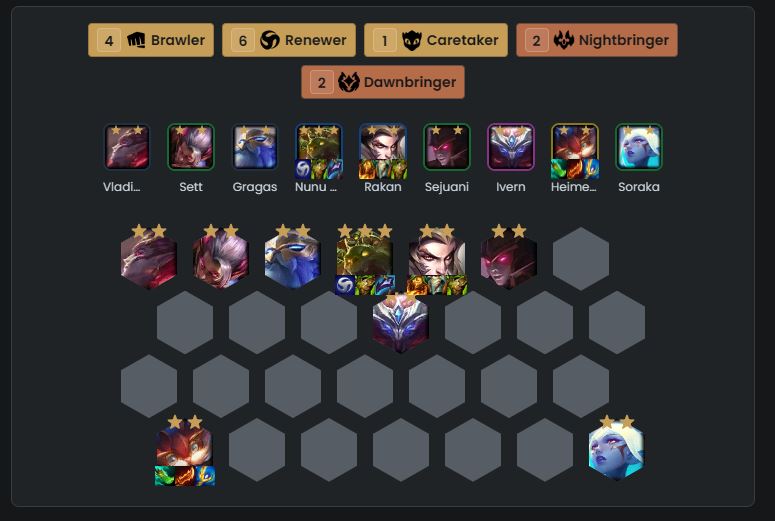Click Nunu portrait in champion list
The image size is (775, 521).
[319, 147]
